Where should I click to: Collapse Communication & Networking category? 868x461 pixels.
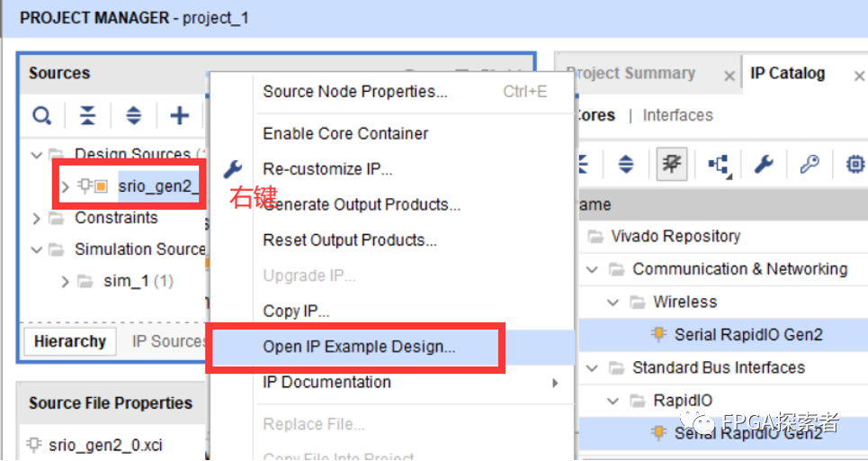(593, 270)
